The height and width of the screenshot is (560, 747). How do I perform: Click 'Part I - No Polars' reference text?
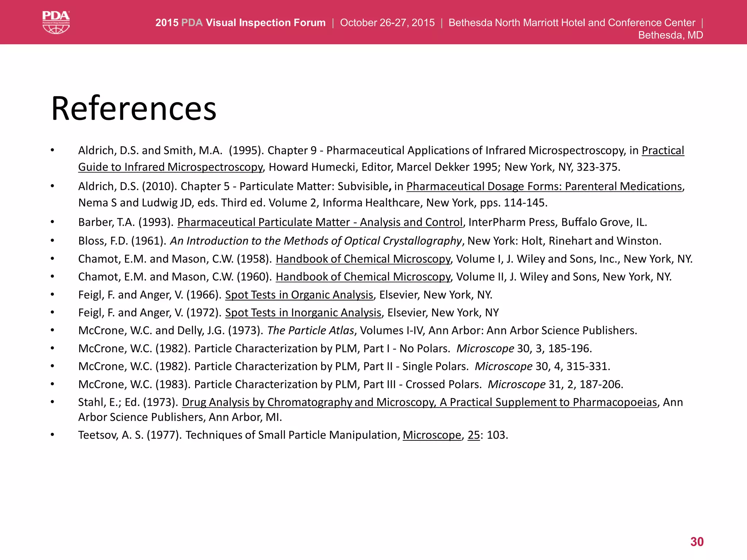(407, 349)
